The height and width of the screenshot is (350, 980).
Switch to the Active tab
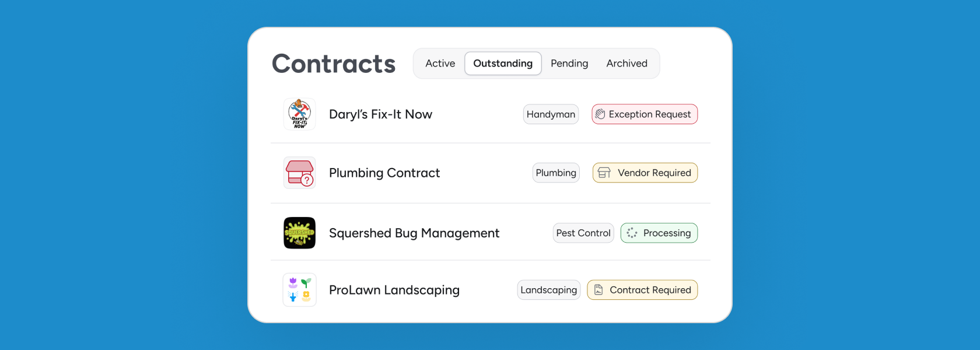(x=440, y=64)
